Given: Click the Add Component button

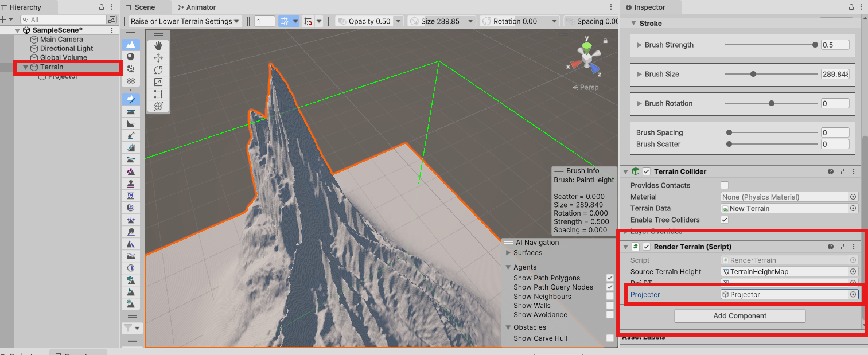Looking at the screenshot, I should [x=739, y=316].
